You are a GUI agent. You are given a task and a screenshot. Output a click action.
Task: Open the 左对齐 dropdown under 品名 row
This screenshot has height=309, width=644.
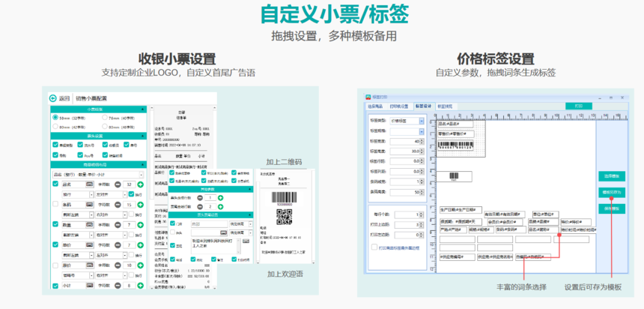pyautogui.click(x=112, y=194)
